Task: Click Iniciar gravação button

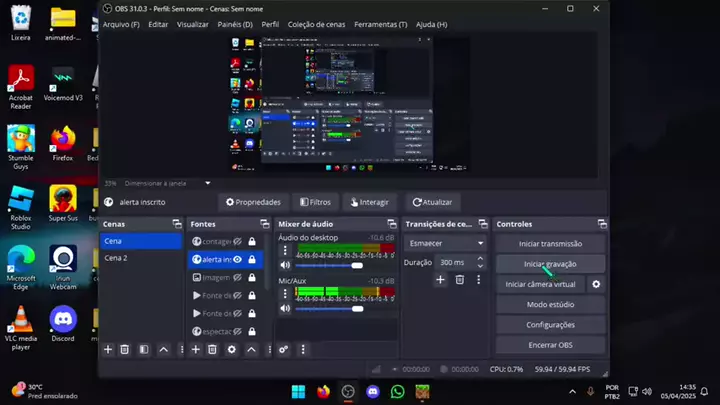Action: point(550,264)
